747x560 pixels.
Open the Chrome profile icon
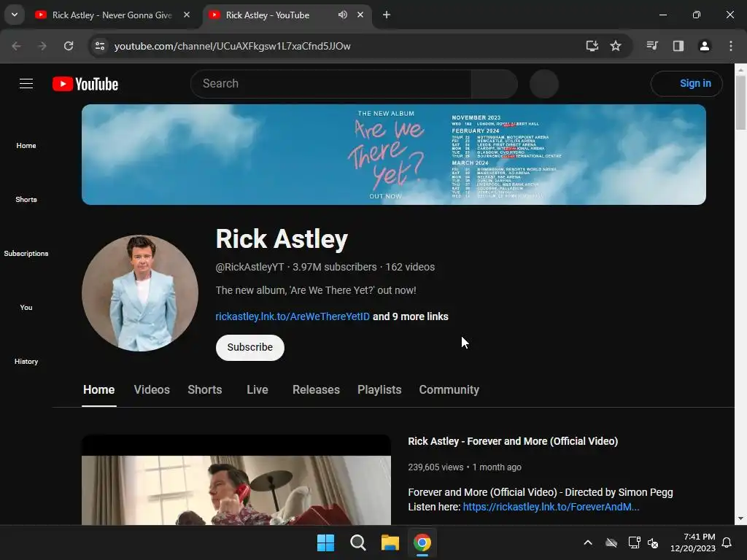tap(704, 46)
